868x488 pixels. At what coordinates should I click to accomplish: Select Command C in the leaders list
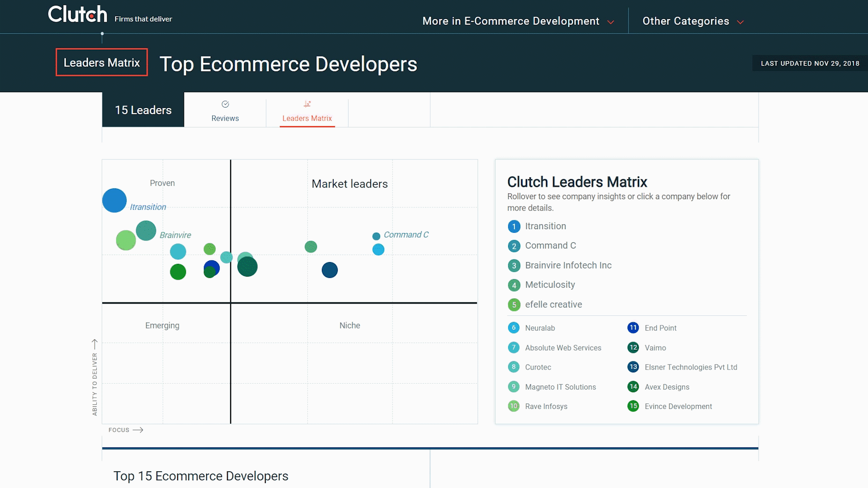click(x=550, y=245)
